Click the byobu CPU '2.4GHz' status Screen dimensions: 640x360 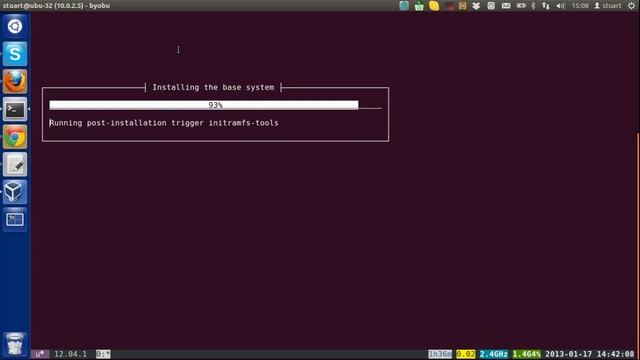494,354
